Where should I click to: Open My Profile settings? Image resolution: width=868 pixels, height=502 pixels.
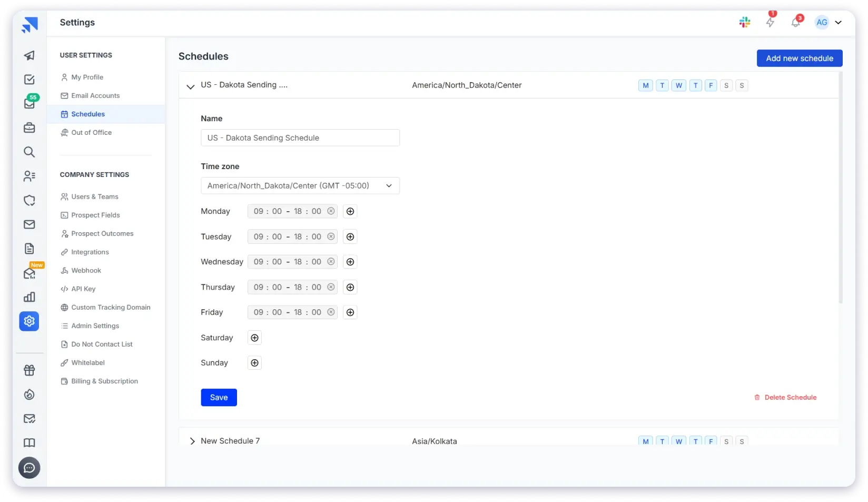click(87, 77)
